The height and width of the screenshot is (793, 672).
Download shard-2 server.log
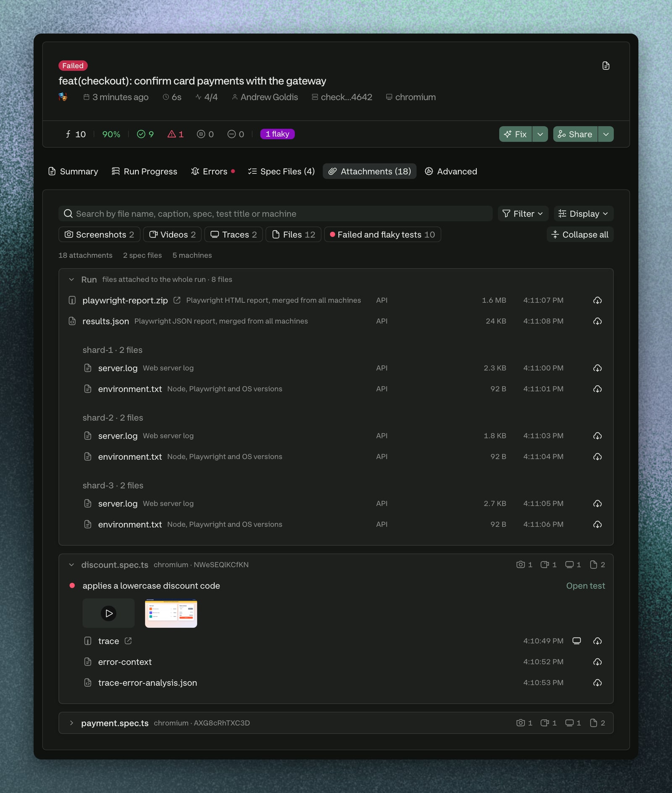[x=597, y=436]
